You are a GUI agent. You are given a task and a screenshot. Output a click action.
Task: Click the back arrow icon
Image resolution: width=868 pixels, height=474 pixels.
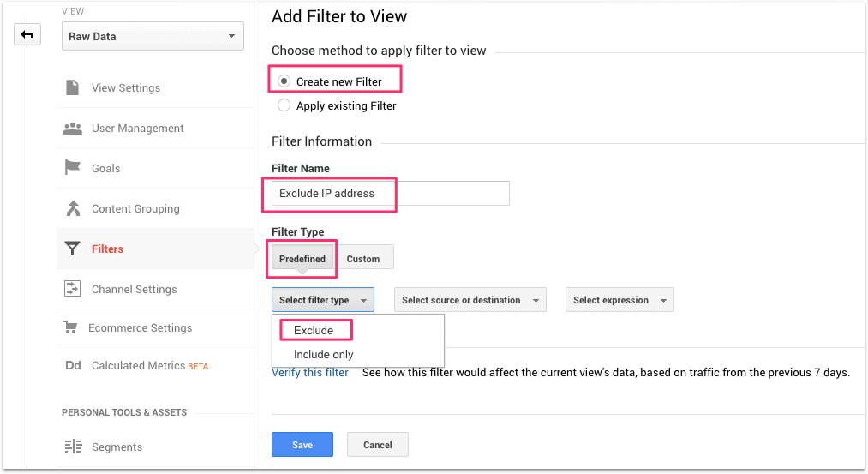27,34
